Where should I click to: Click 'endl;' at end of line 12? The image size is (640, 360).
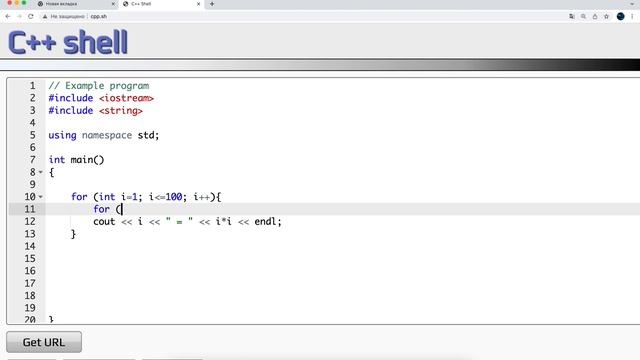tap(268, 222)
